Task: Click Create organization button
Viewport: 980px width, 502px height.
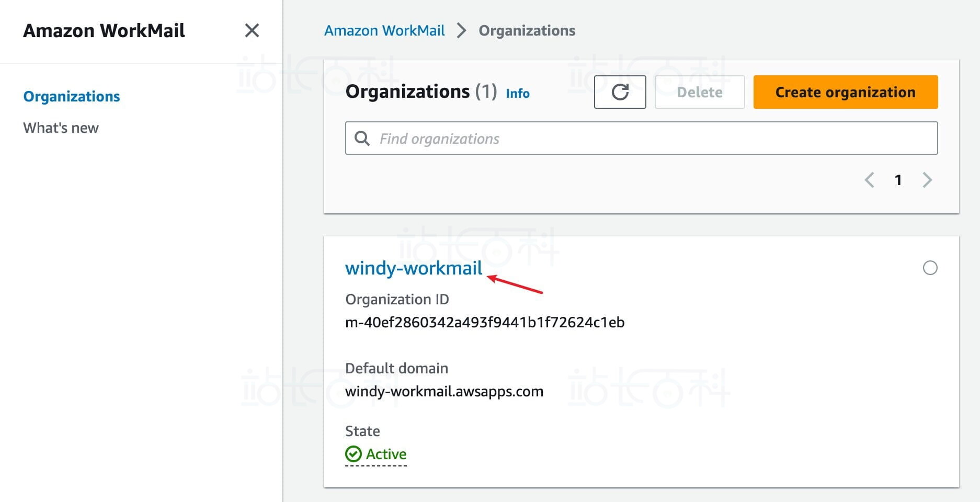Action: point(845,92)
